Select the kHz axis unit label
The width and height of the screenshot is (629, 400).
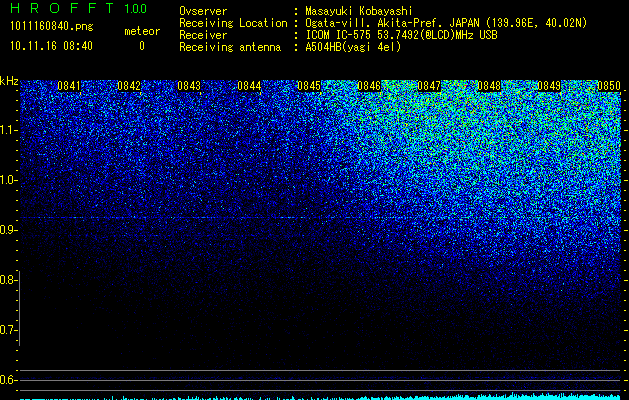pos(9,81)
